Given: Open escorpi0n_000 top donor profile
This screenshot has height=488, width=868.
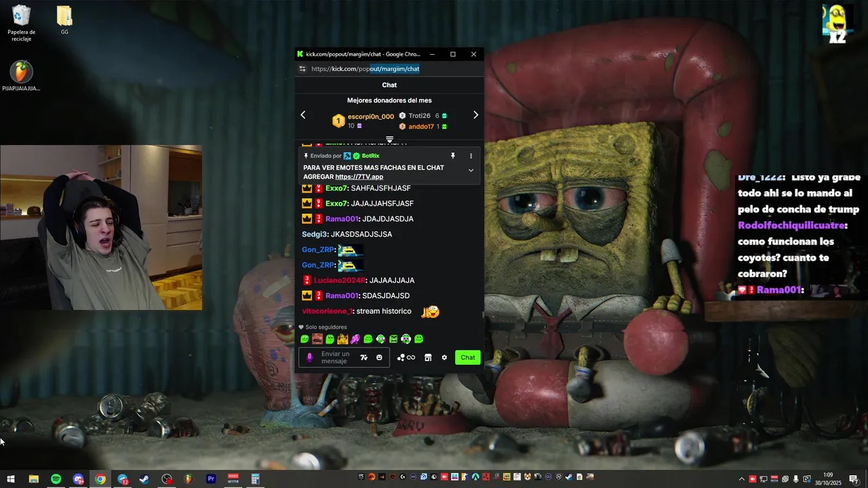Looking at the screenshot, I should 370,117.
